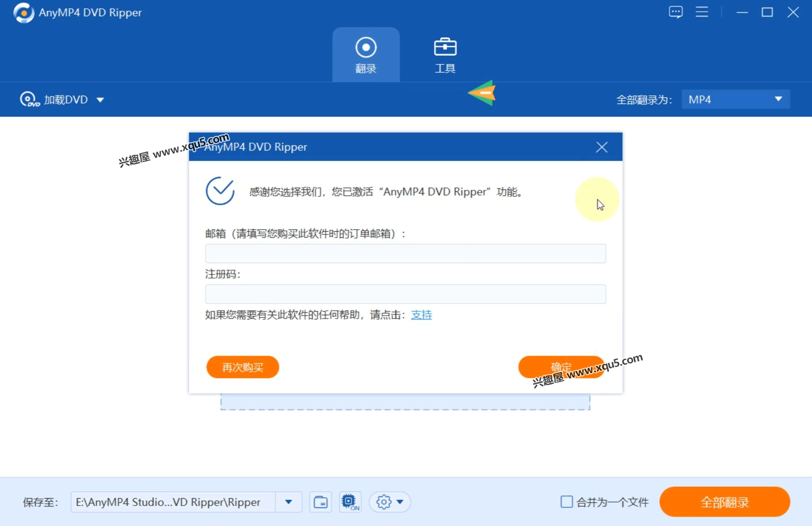Image resolution: width=812 pixels, height=526 pixels.
Task: Expand the 加载DVD dropdown arrow
Action: [100, 100]
